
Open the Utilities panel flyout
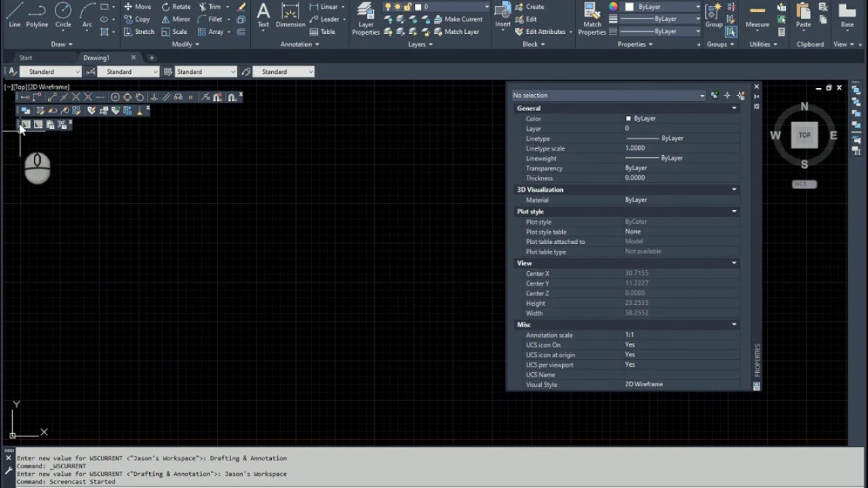(764, 44)
